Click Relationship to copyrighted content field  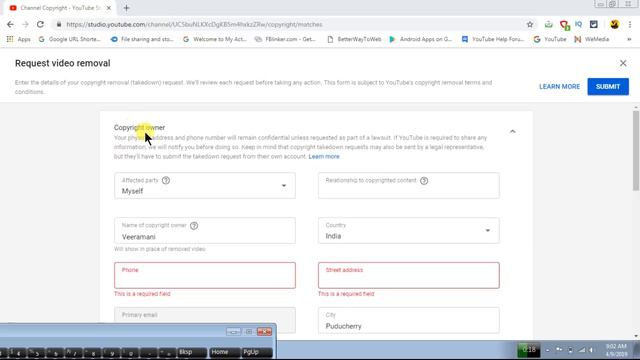(x=409, y=186)
